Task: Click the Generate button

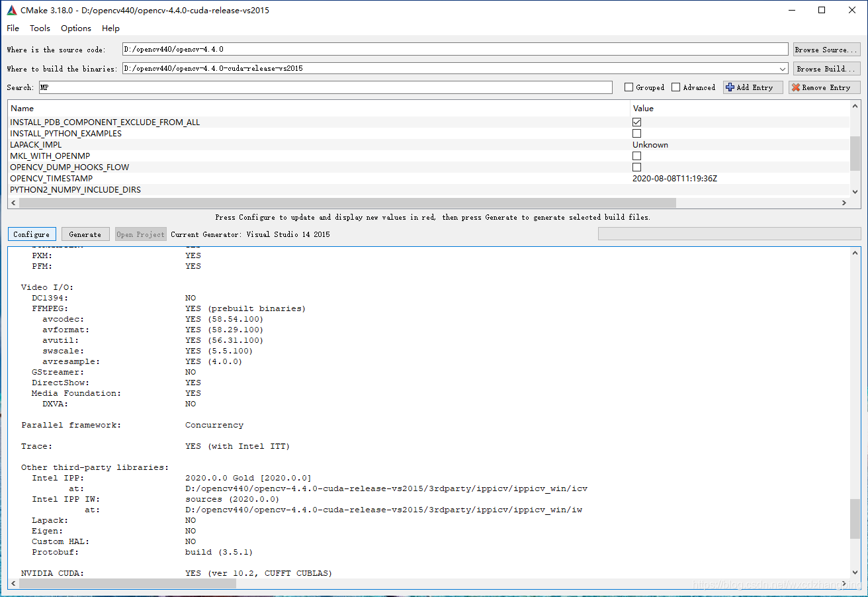Action: coord(85,234)
